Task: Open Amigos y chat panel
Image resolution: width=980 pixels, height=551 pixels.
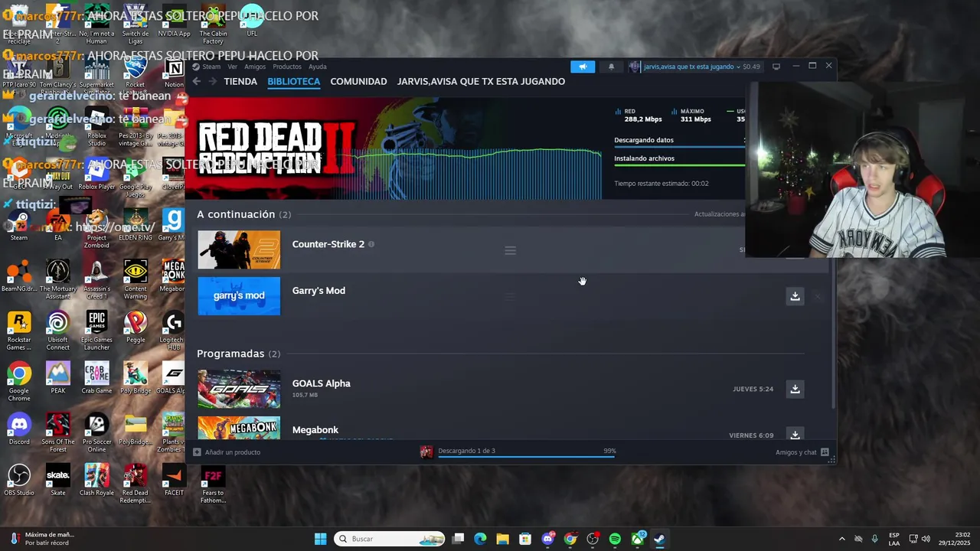Action: coord(802,452)
